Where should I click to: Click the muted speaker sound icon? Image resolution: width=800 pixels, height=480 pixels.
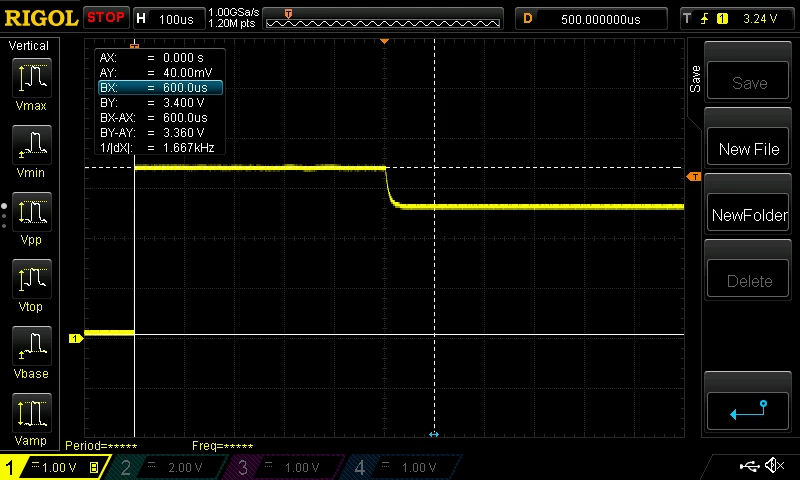pyautogui.click(x=774, y=465)
